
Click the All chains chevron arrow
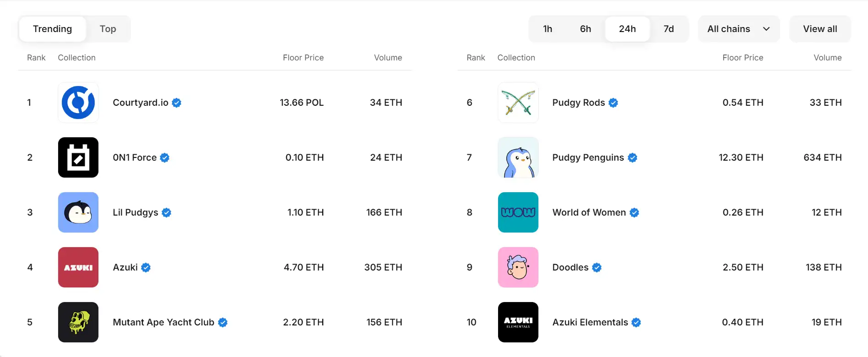pyautogui.click(x=766, y=29)
